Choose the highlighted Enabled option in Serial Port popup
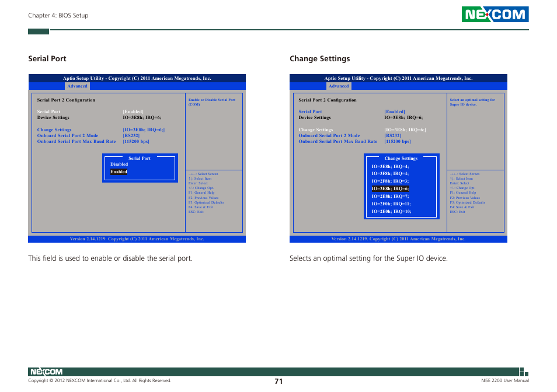This screenshot has width=557, height=392. coord(119,171)
